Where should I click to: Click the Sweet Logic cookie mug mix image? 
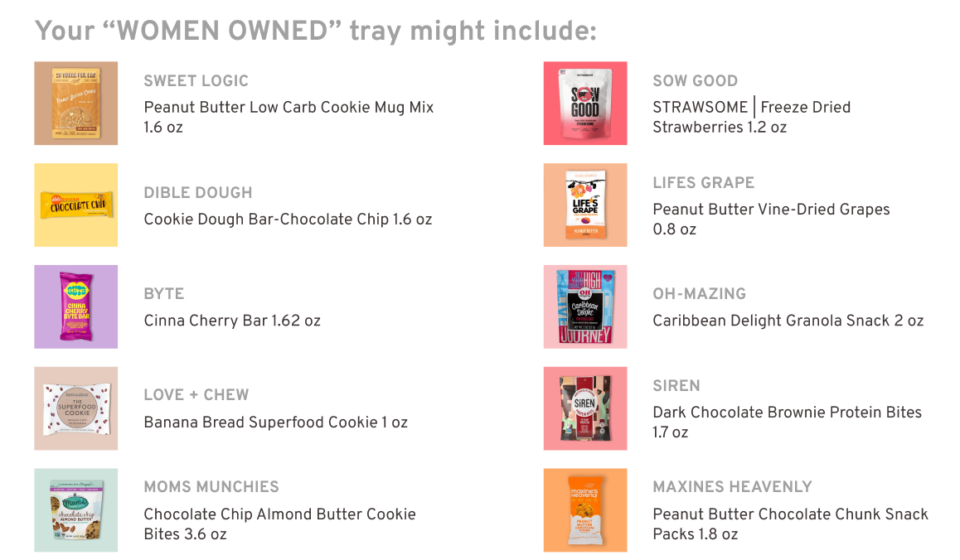point(76,104)
